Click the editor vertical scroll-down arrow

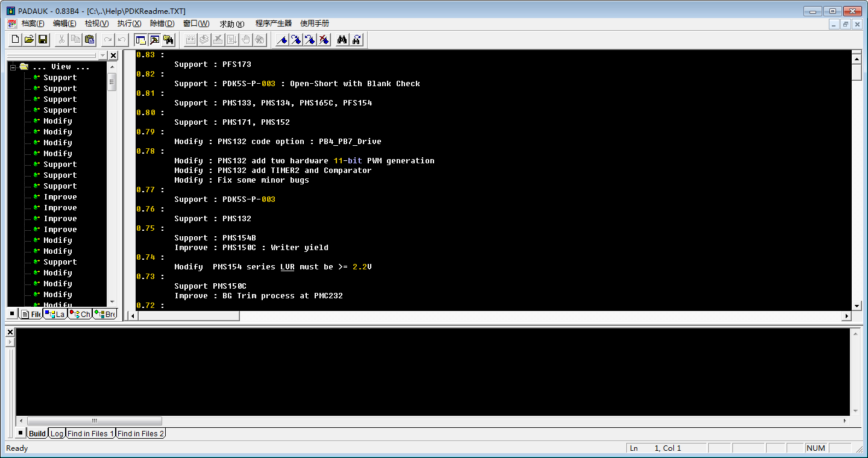[857, 306]
